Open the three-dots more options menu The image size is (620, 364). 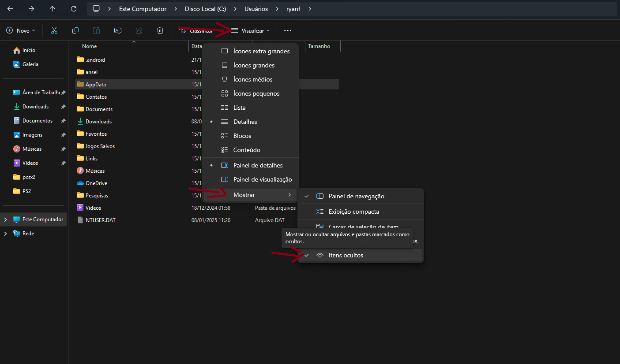coord(288,31)
